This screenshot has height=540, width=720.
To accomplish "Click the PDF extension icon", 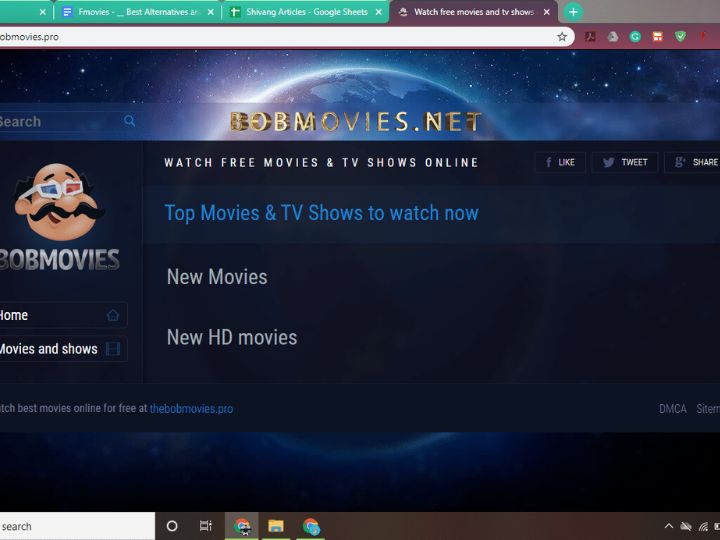I will tap(591, 37).
